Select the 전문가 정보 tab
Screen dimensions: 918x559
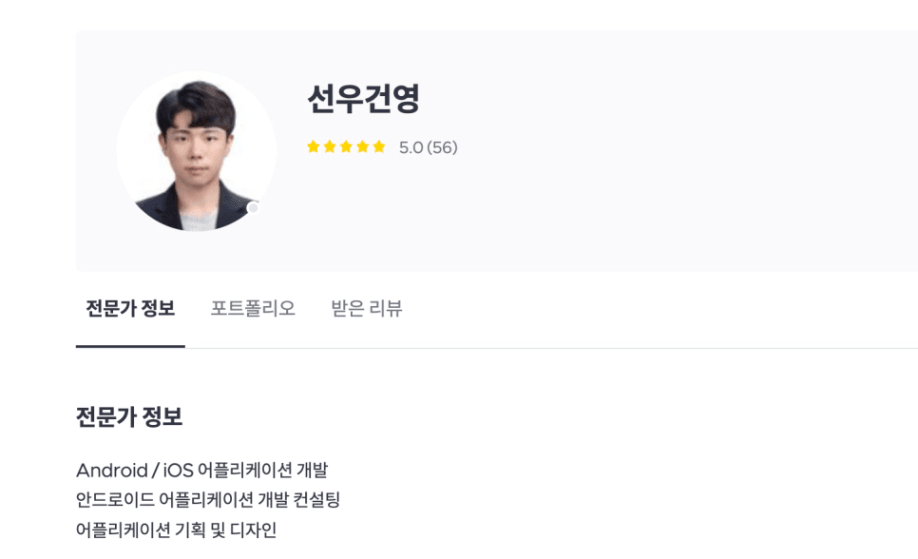point(130,308)
